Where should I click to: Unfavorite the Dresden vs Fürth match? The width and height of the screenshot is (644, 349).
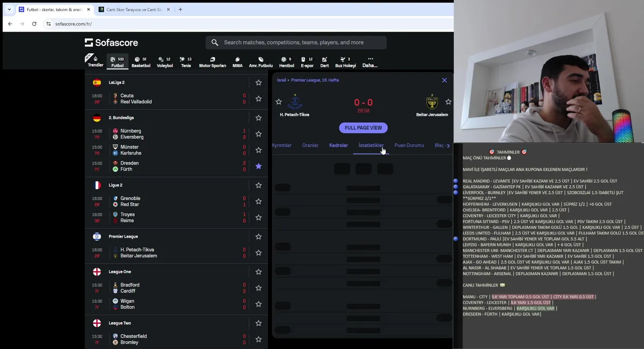pyautogui.click(x=258, y=166)
